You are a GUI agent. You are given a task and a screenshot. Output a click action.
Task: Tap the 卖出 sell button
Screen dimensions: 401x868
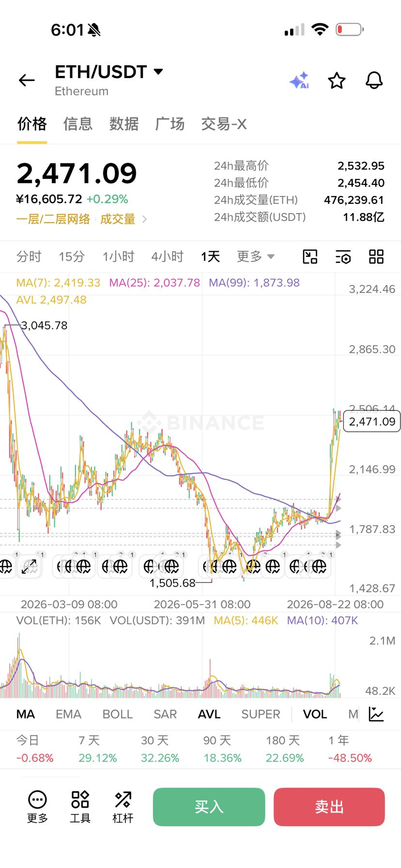(329, 807)
